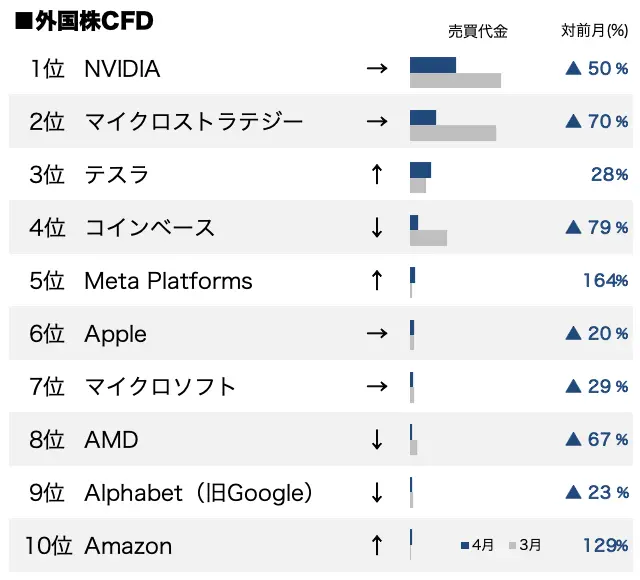Click the down arrow in AMD row
This screenshot has width=640, height=580.
(376, 439)
